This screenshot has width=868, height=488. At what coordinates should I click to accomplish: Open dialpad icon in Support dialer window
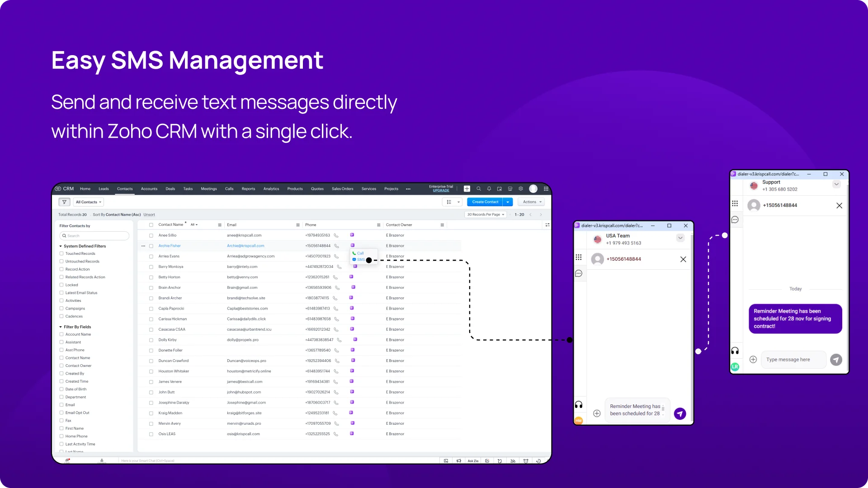[735, 203]
